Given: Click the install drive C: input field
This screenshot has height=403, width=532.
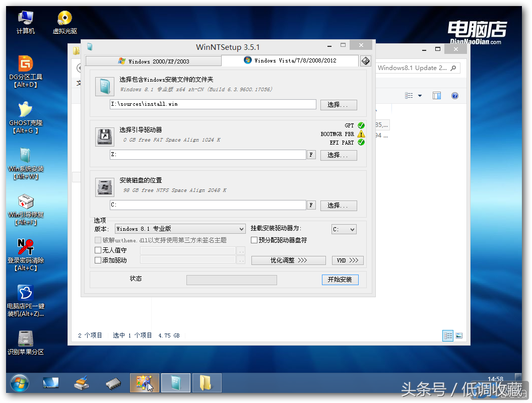Looking at the screenshot, I should 208,205.
